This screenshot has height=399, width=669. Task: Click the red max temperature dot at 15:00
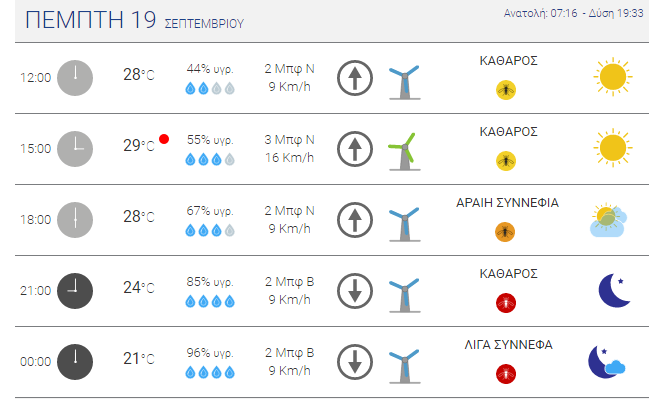(164, 139)
